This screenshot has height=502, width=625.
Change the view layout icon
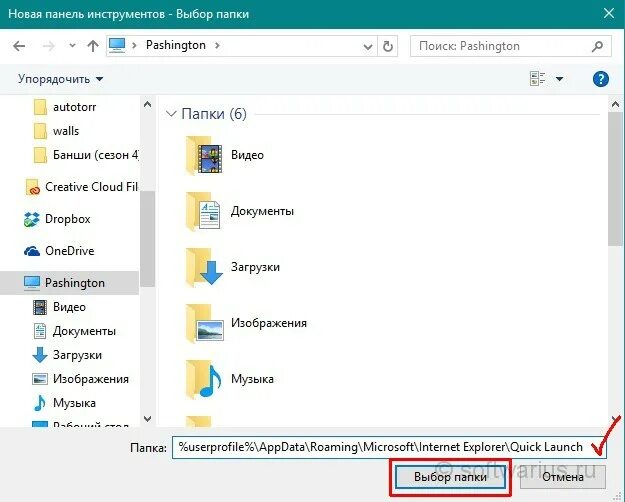(x=537, y=79)
